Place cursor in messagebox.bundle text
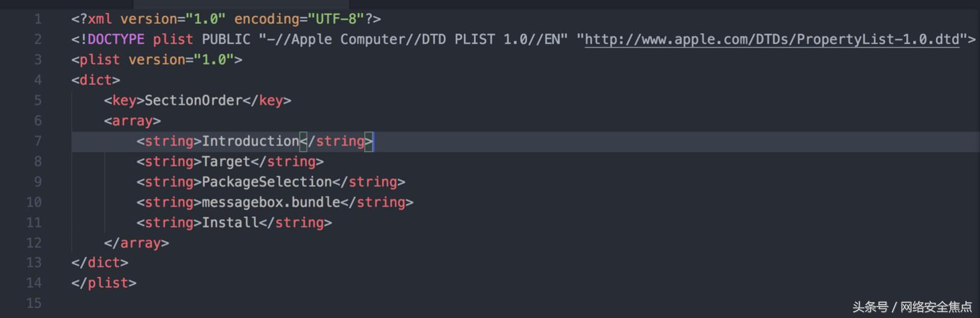Screen dimensions: 980x318 point(271,202)
